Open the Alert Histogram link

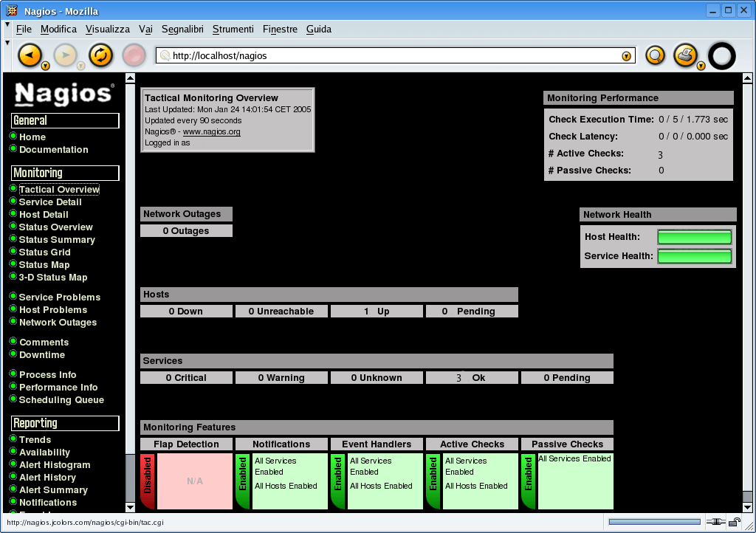(55, 464)
